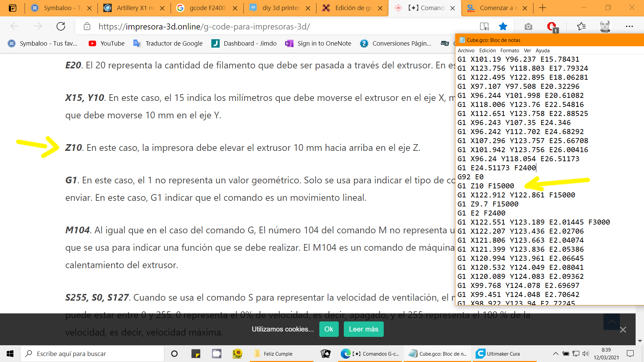This screenshot has width=644, height=362.
Task: Expand hidden system tray icons chevron
Action: pos(555,354)
